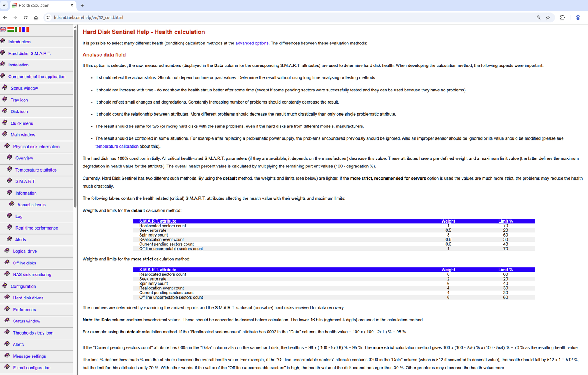Click the limit value "48" in default table
The image size is (588, 375).
pos(506,244)
